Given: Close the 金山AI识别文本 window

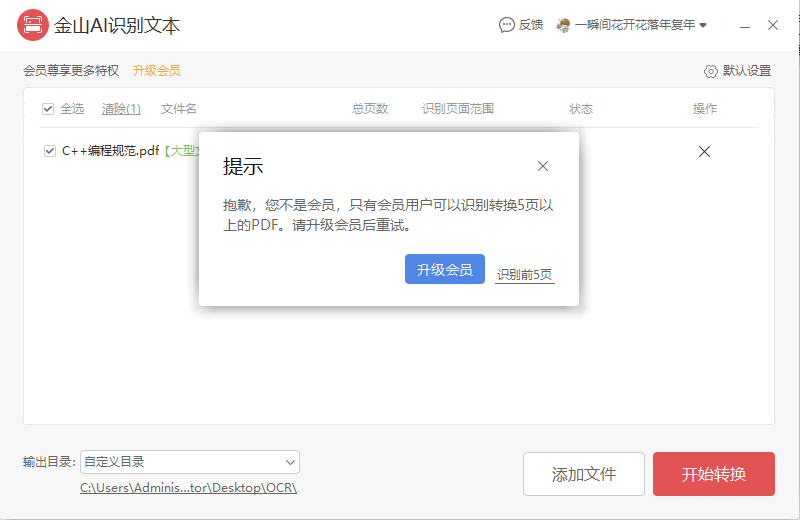Looking at the screenshot, I should click(772, 25).
